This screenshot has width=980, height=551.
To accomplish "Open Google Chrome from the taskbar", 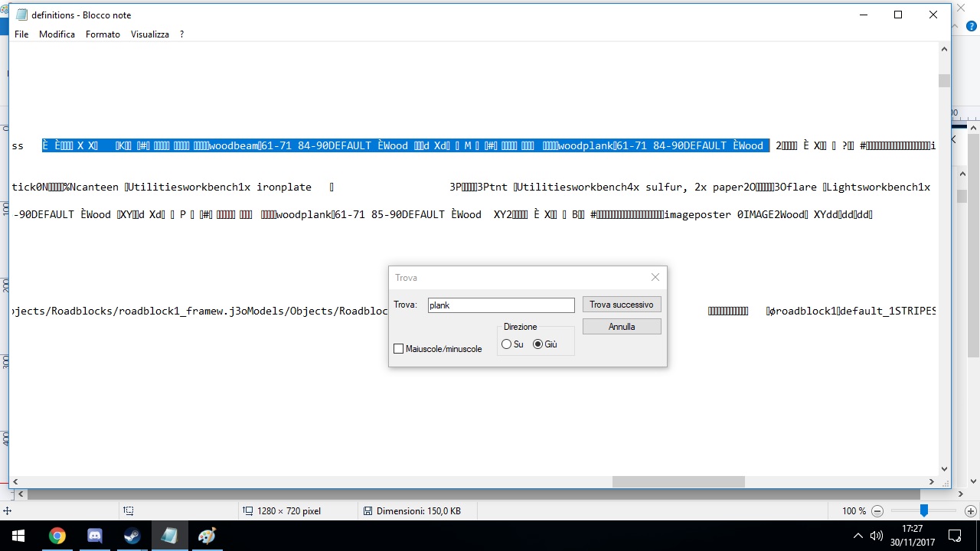I will tap(57, 536).
